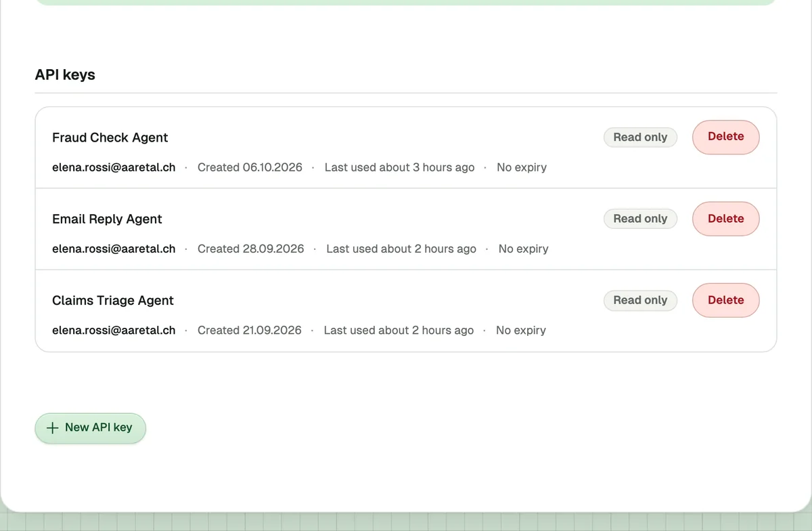Click 'Last used about 3 hours ago'
The width and height of the screenshot is (812, 531).
[399, 167]
